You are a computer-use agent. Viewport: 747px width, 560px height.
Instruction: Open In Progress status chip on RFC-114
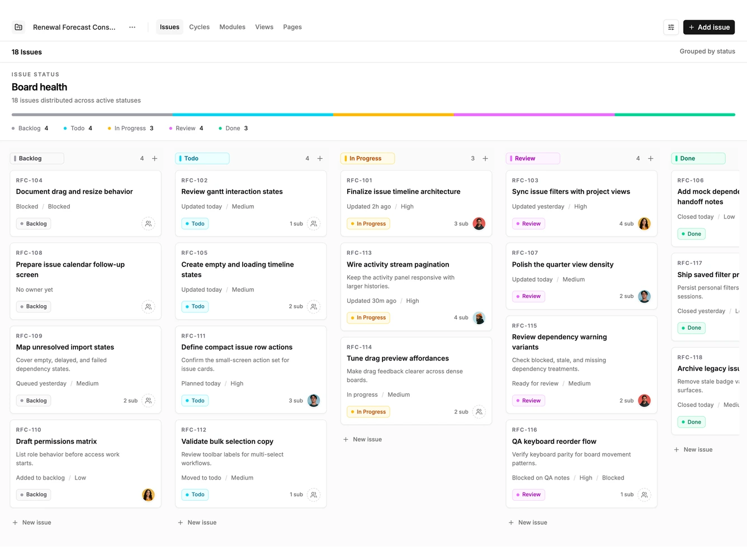point(368,412)
